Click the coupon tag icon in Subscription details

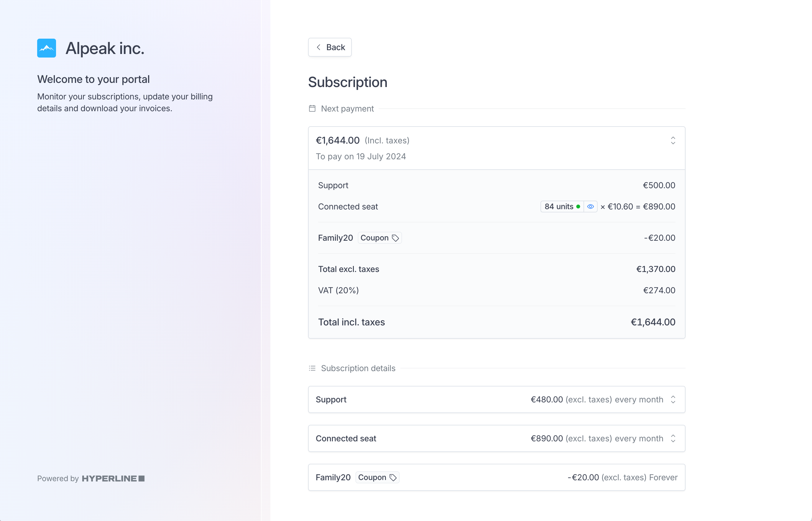click(x=393, y=477)
